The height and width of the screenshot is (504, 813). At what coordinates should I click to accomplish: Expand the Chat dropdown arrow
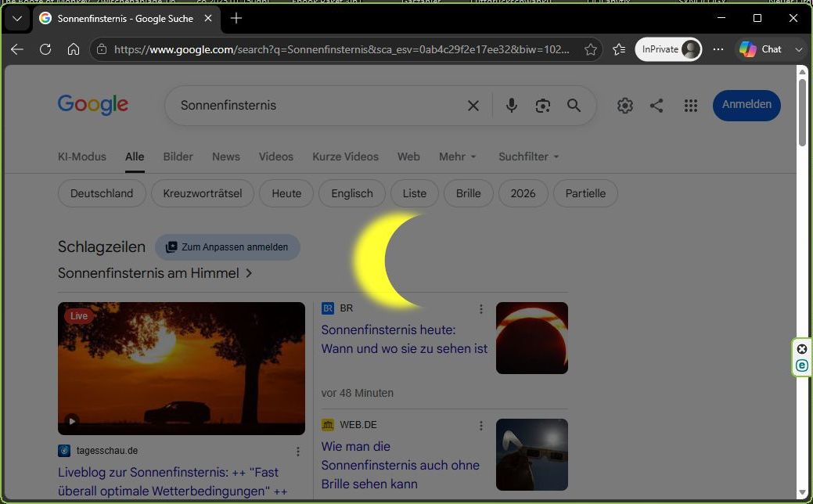coord(798,50)
